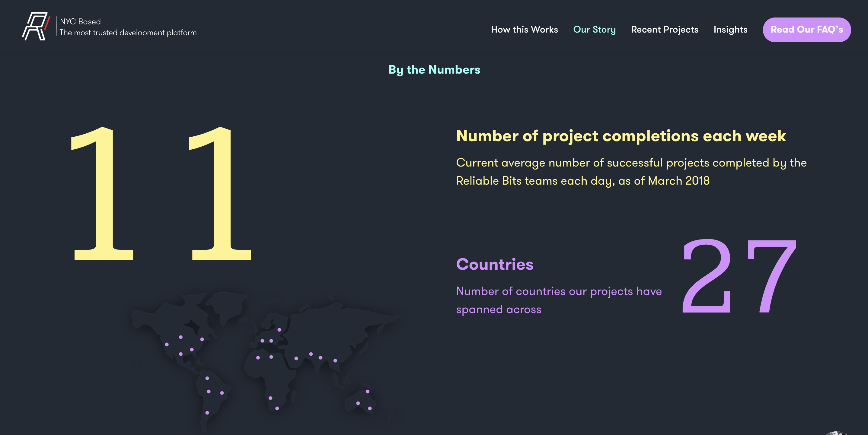Screen dimensions: 868x435
Task: Go to Our Story nav link
Action: pos(594,30)
